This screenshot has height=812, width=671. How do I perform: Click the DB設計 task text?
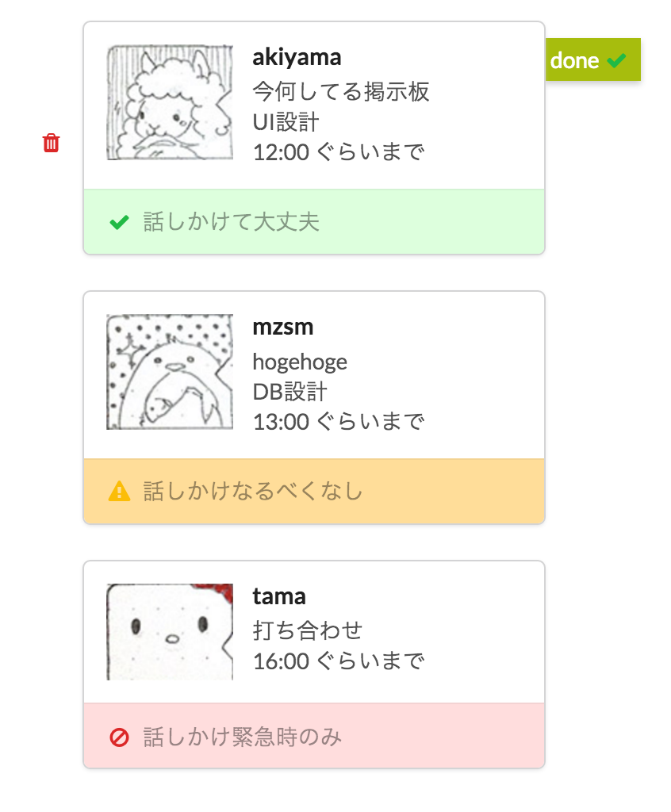coord(289,392)
